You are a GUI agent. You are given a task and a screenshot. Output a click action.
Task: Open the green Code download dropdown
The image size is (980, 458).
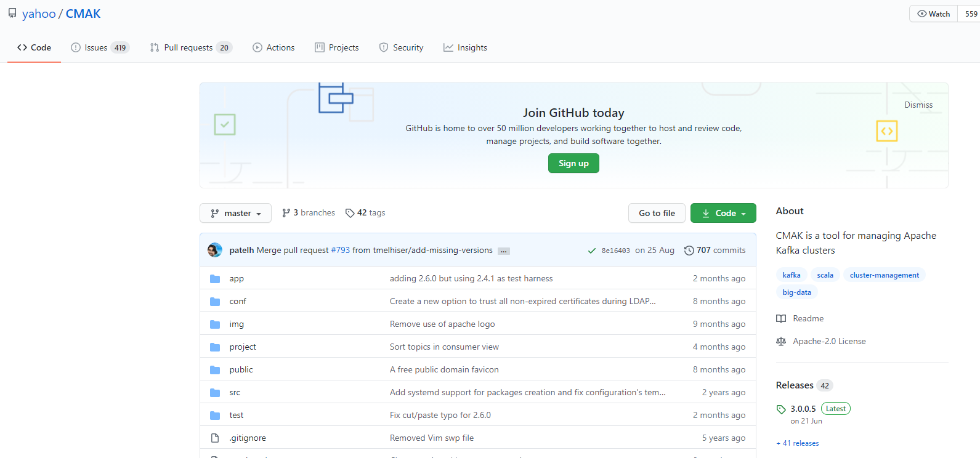pos(723,213)
